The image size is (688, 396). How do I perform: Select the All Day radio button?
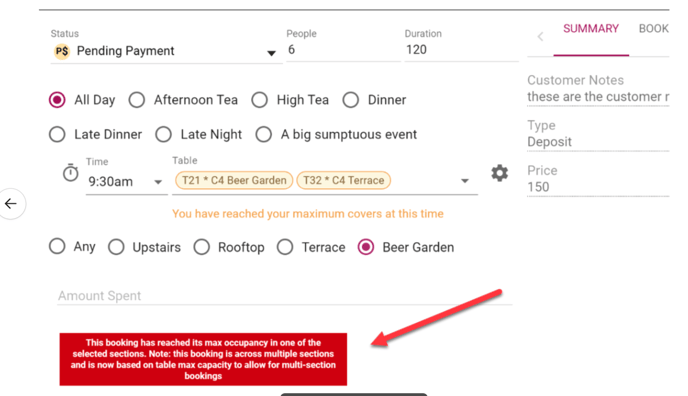pyautogui.click(x=57, y=100)
